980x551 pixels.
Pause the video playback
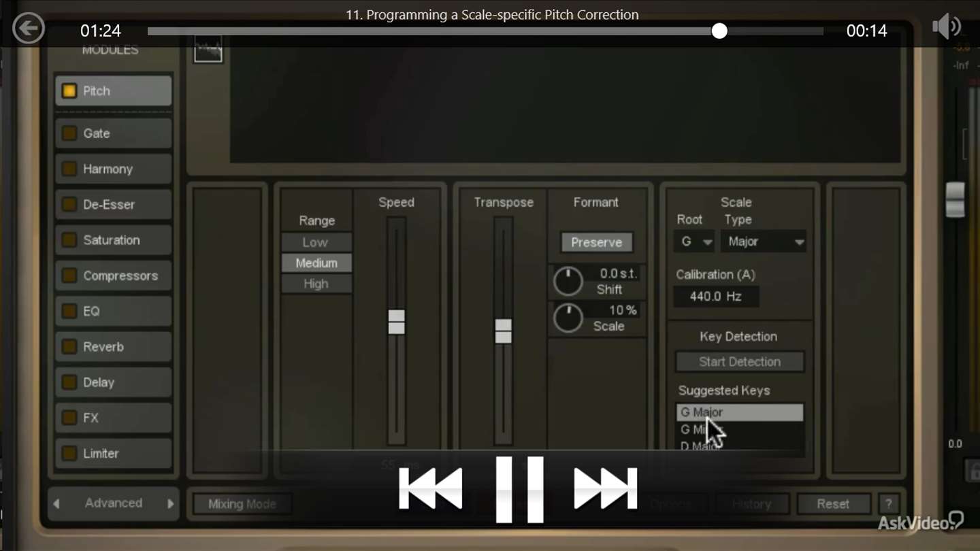519,490
